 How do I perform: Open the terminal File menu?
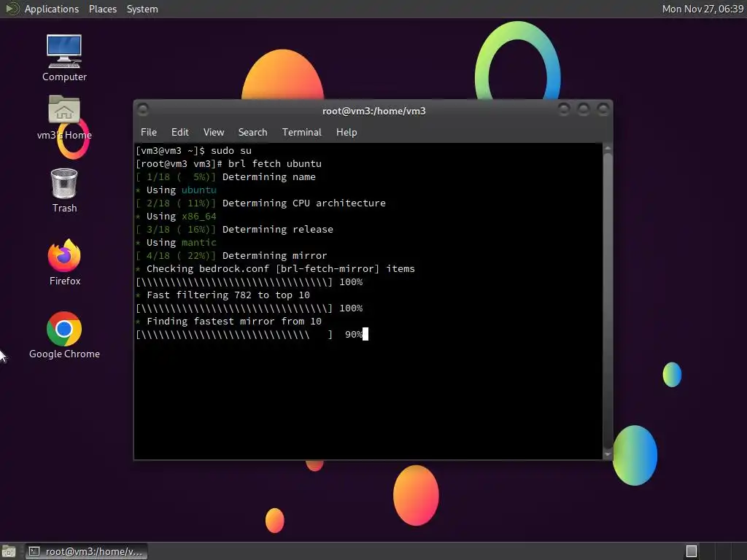coord(149,133)
